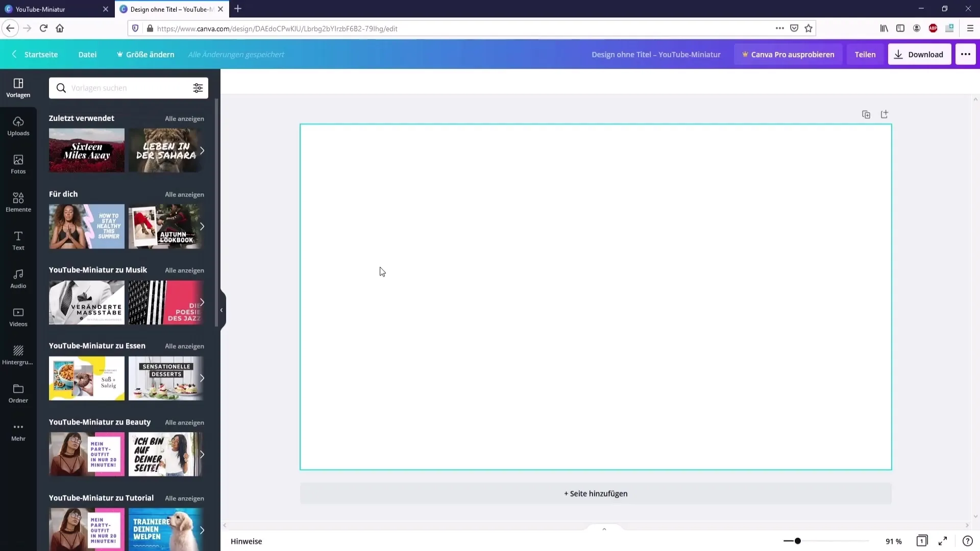Click the Audio panel icon
Image resolution: width=980 pixels, height=551 pixels.
click(x=17, y=278)
